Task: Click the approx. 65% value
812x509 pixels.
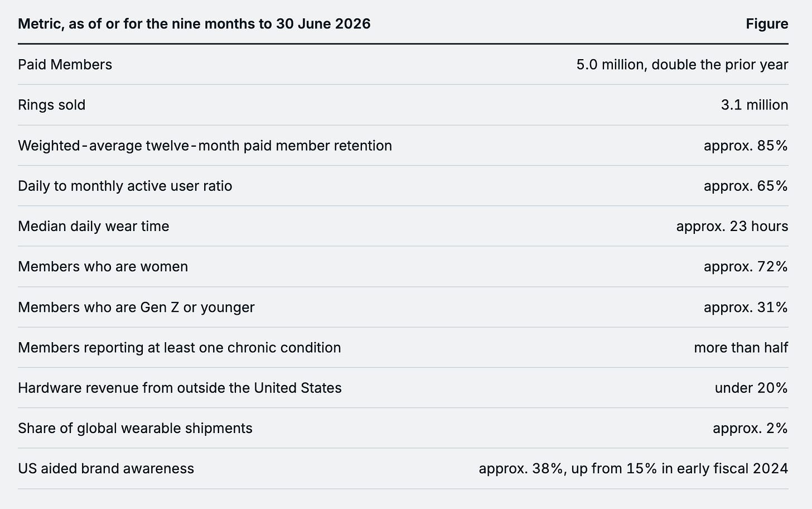Action: pos(746,186)
